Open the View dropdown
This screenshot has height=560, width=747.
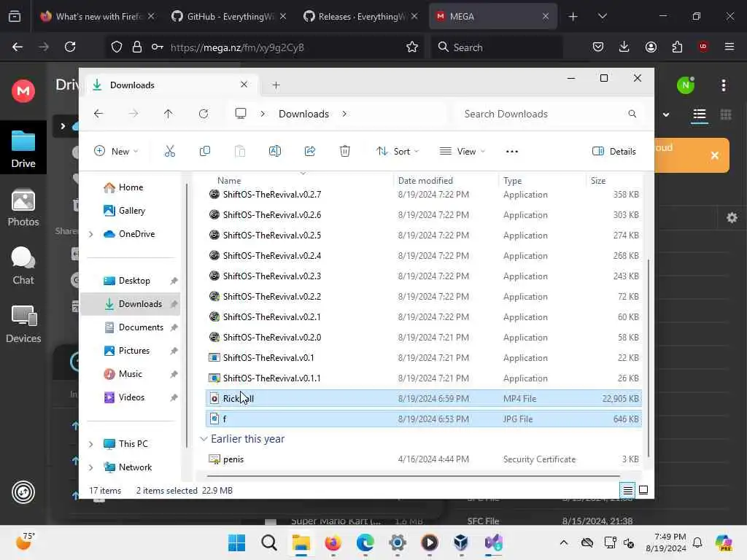462,152
